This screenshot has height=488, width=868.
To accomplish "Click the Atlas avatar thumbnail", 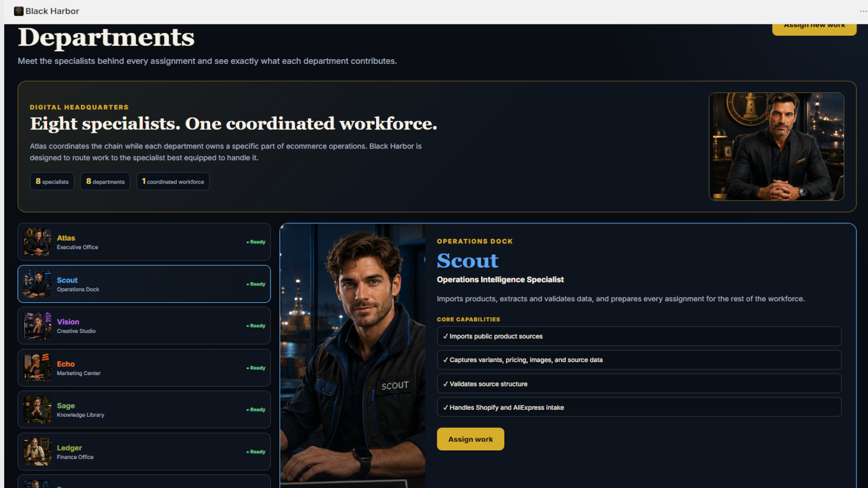I will click(x=37, y=242).
